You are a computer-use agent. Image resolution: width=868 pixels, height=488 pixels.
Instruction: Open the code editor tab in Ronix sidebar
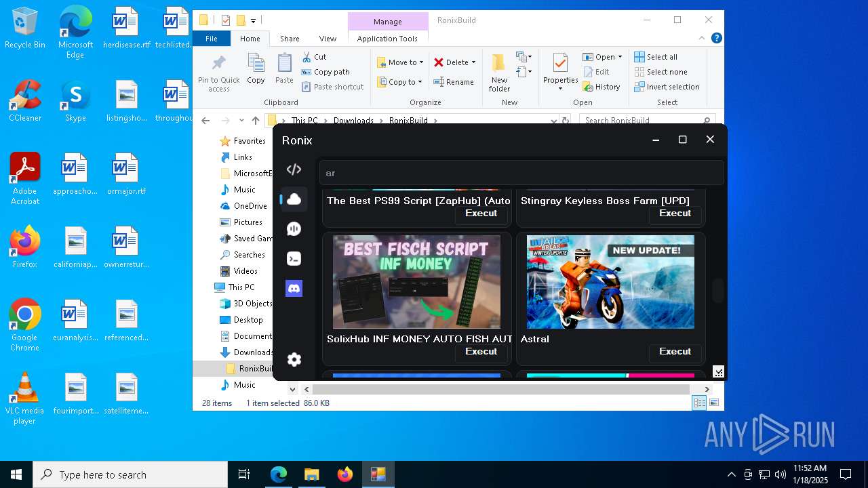click(294, 169)
